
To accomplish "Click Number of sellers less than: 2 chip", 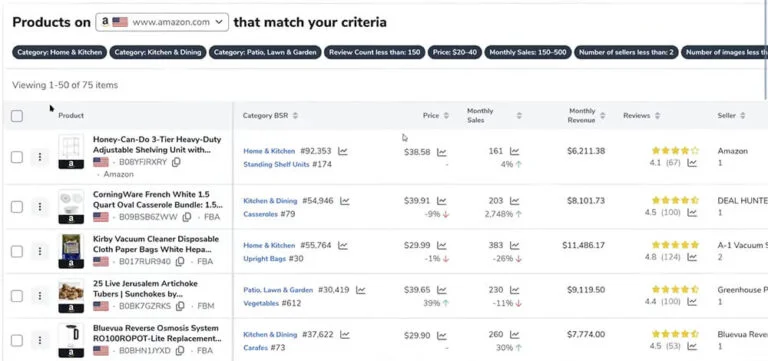I will pos(626,52).
